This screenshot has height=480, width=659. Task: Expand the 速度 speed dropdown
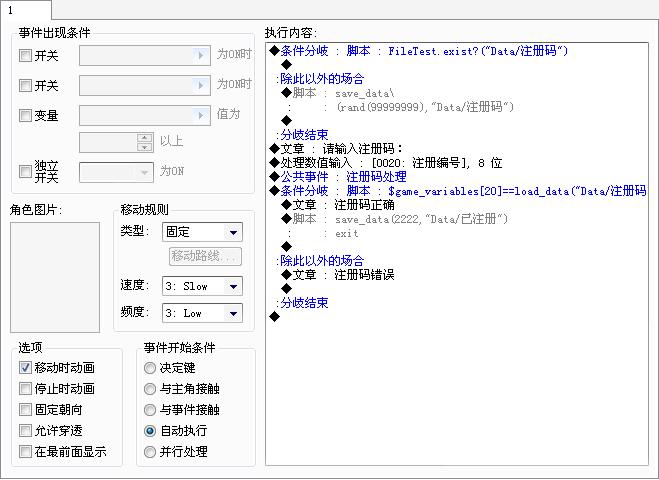(x=202, y=286)
